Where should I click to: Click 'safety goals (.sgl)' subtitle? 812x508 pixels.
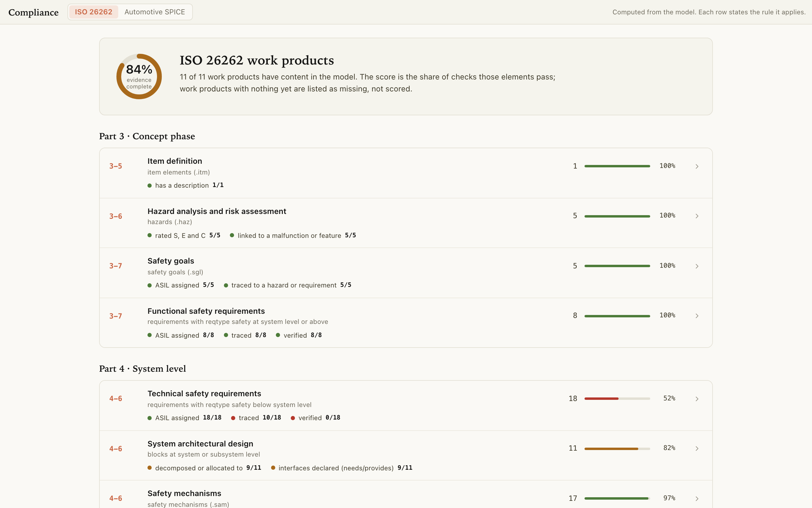tap(175, 272)
